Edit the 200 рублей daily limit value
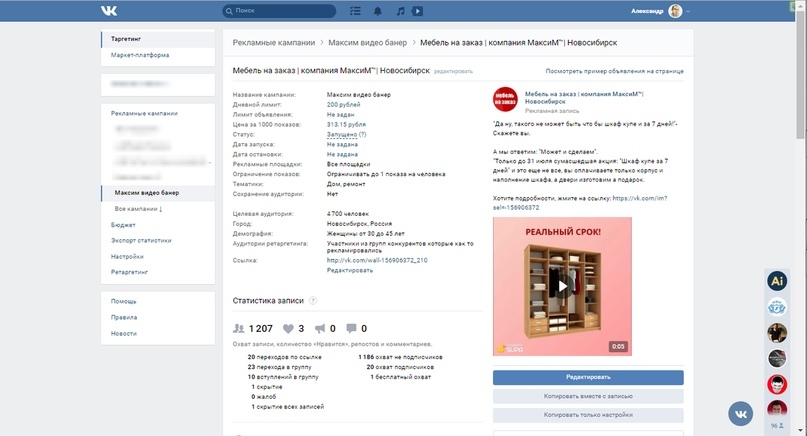Screen dimensions: 807x436 343,104
